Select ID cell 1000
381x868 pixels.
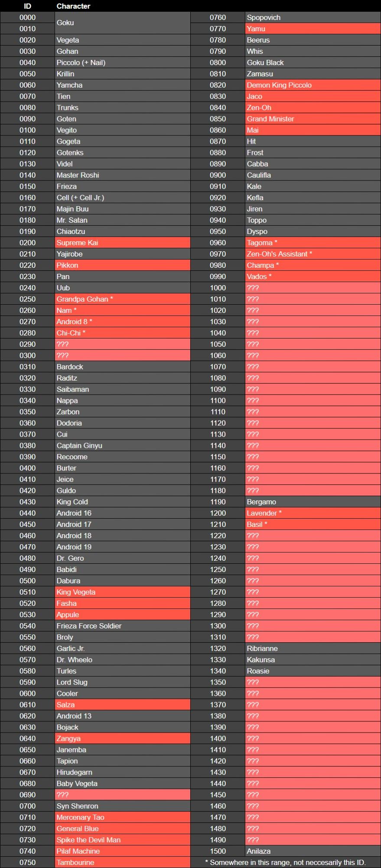[x=218, y=288]
